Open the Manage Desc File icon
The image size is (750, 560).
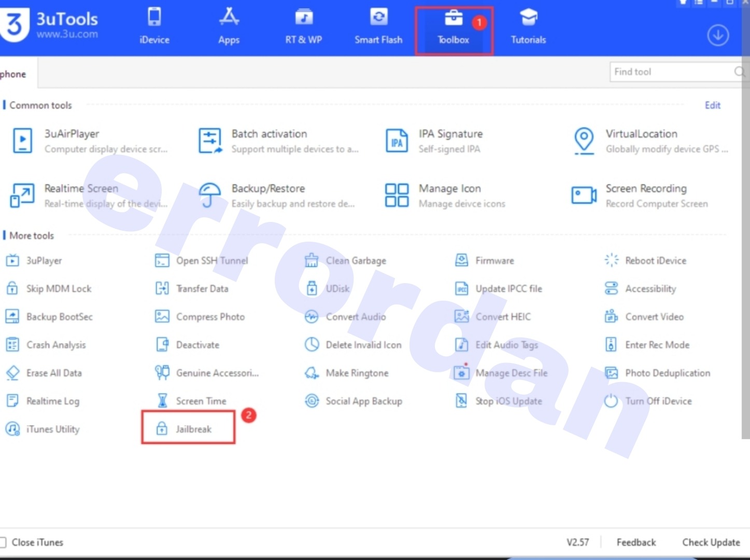click(461, 372)
